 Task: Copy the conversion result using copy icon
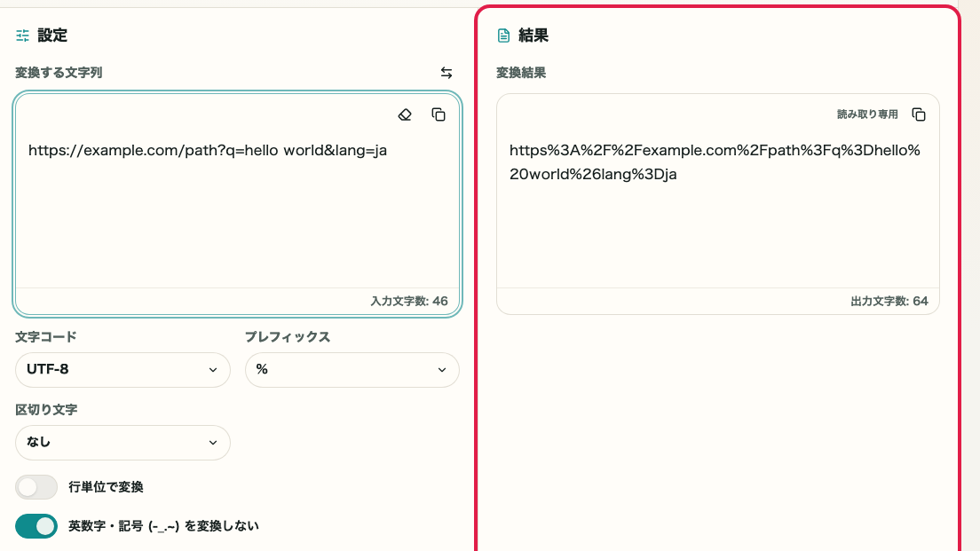pyautogui.click(x=919, y=115)
